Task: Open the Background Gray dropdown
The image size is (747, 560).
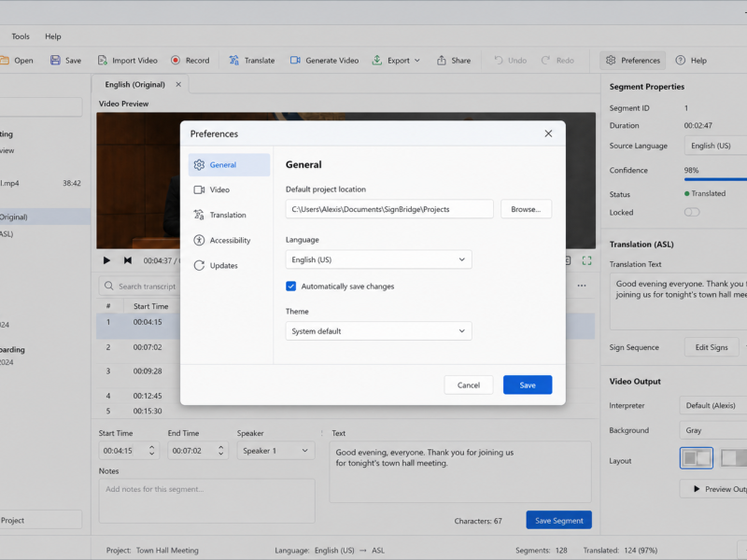Action: pos(713,430)
